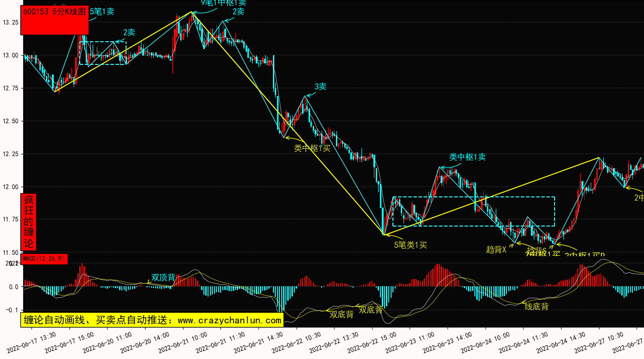
Task: Click the "趋背X" divergence label
Action: click(x=496, y=250)
